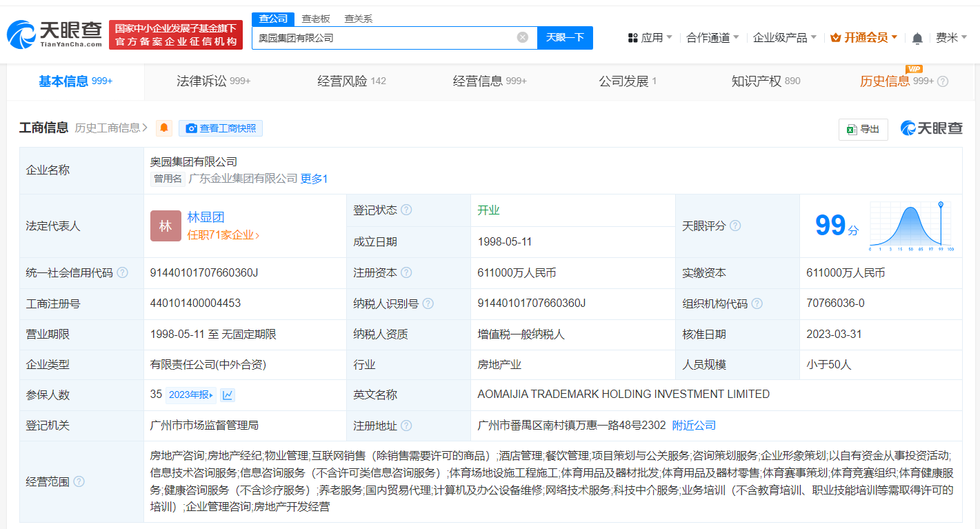Click the Excel icon on the 导出 button
980x529 pixels.
tap(851, 130)
